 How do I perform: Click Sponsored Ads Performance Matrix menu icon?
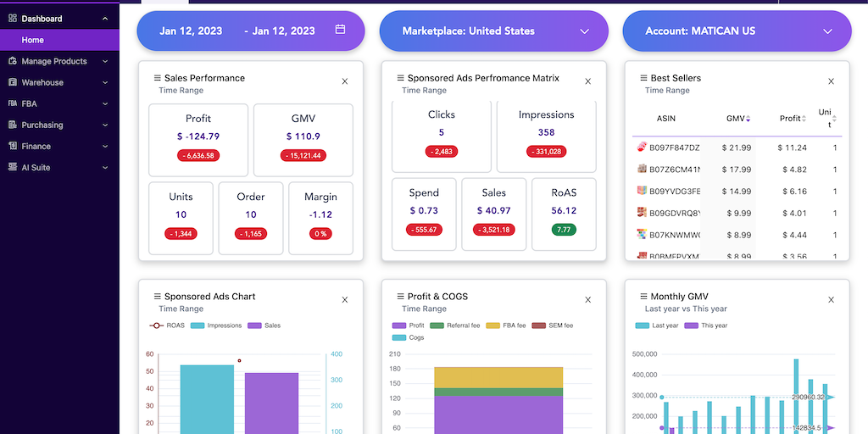point(400,78)
